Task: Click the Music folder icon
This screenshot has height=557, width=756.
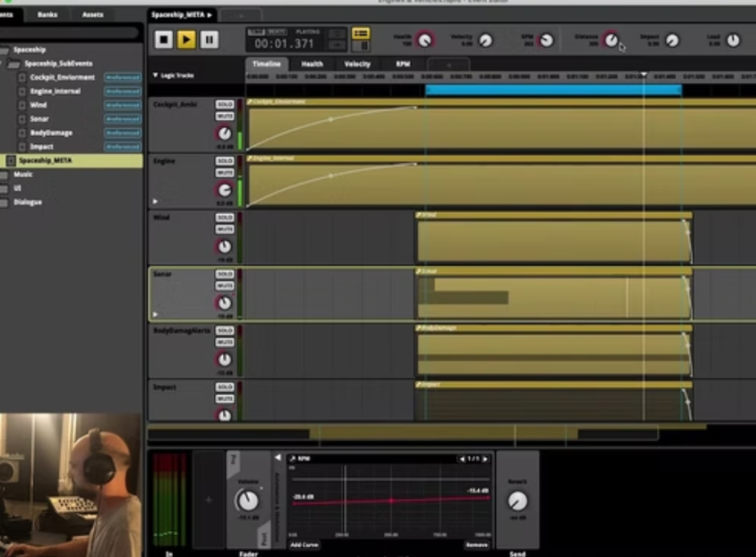Action: (x=5, y=175)
